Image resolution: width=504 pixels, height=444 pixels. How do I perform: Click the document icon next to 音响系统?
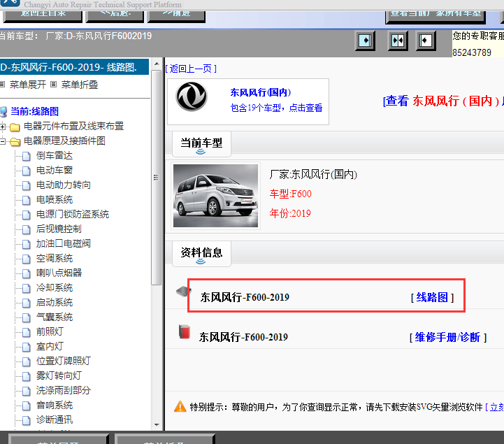pyautogui.click(x=27, y=406)
